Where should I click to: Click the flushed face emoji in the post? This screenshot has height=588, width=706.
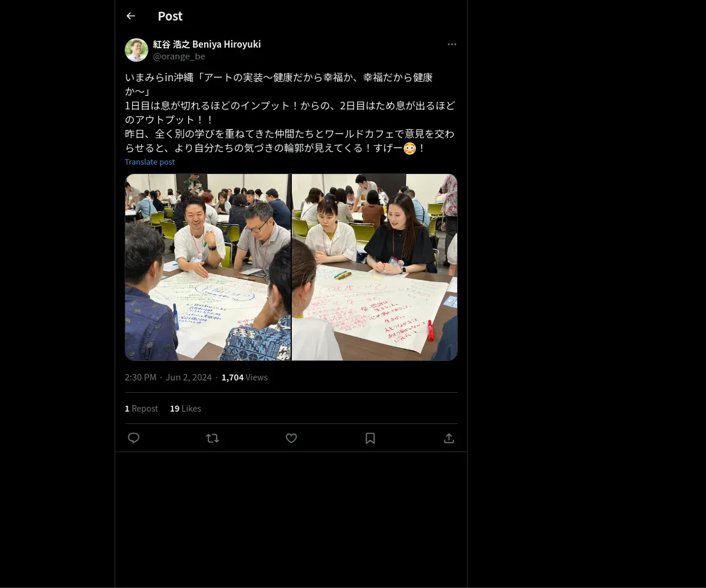click(x=409, y=148)
